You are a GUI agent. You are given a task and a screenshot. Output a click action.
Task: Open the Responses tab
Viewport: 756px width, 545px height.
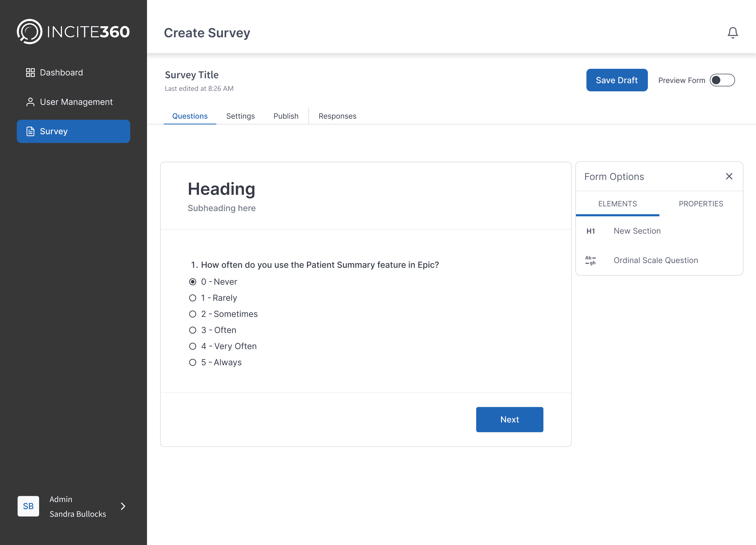[x=337, y=116]
